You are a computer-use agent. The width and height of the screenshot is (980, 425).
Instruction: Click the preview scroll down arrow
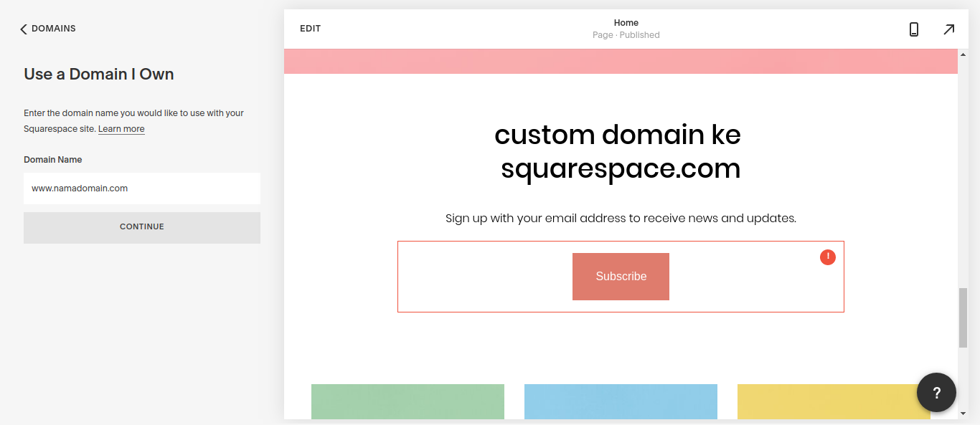pyautogui.click(x=963, y=413)
